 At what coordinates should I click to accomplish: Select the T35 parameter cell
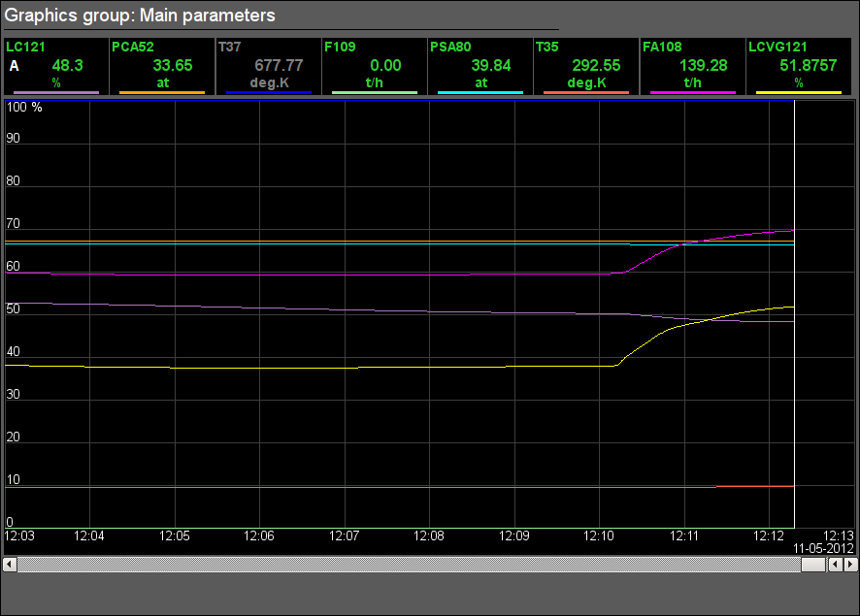585,67
